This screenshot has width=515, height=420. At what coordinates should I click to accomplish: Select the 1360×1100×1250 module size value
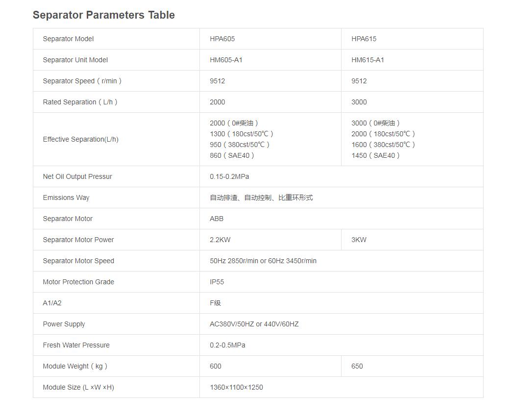point(236,387)
